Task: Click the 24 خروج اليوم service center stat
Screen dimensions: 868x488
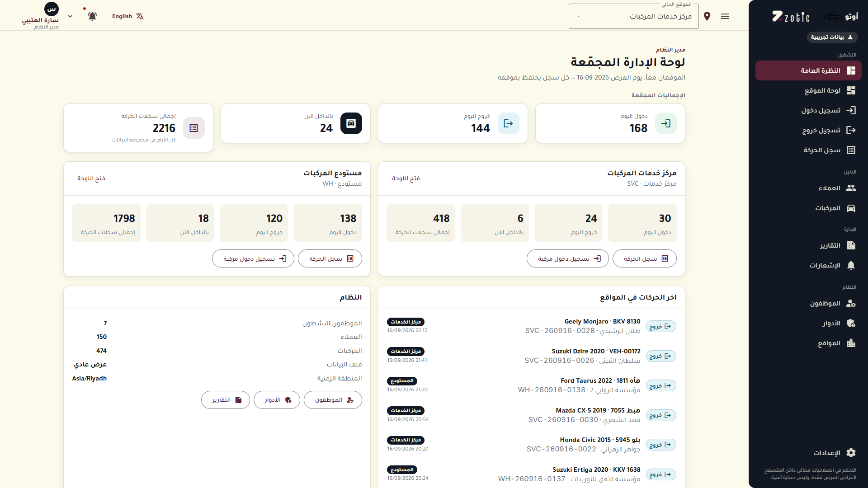Action: (x=569, y=223)
